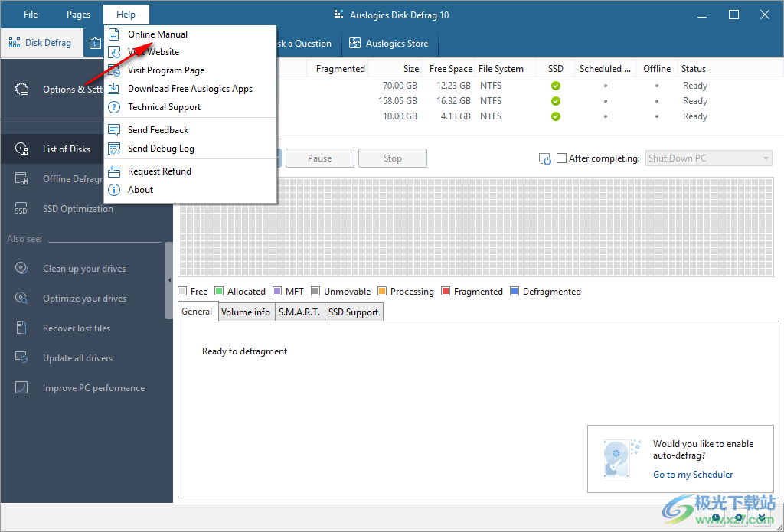Open Online Manual from the Help menu
Viewport: 784px width, 532px height.
pyautogui.click(x=191, y=34)
